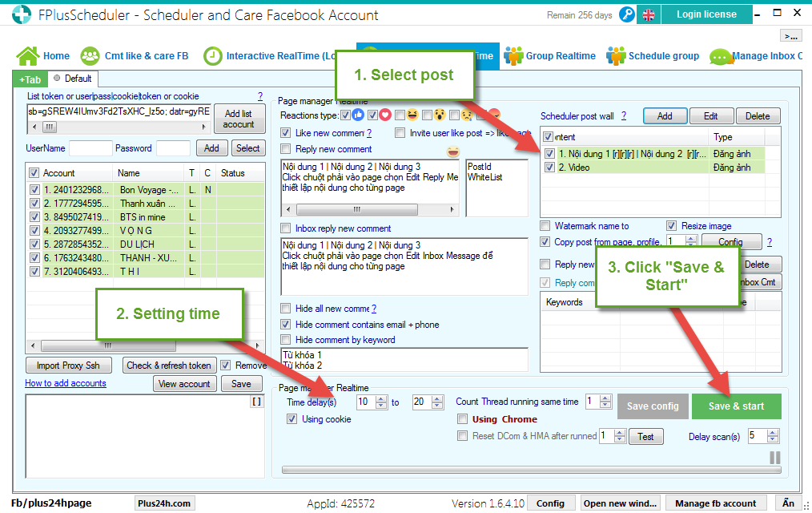This screenshot has height=513, width=812.
Task: Uncheck account row Bon Voyage
Action: [34, 190]
